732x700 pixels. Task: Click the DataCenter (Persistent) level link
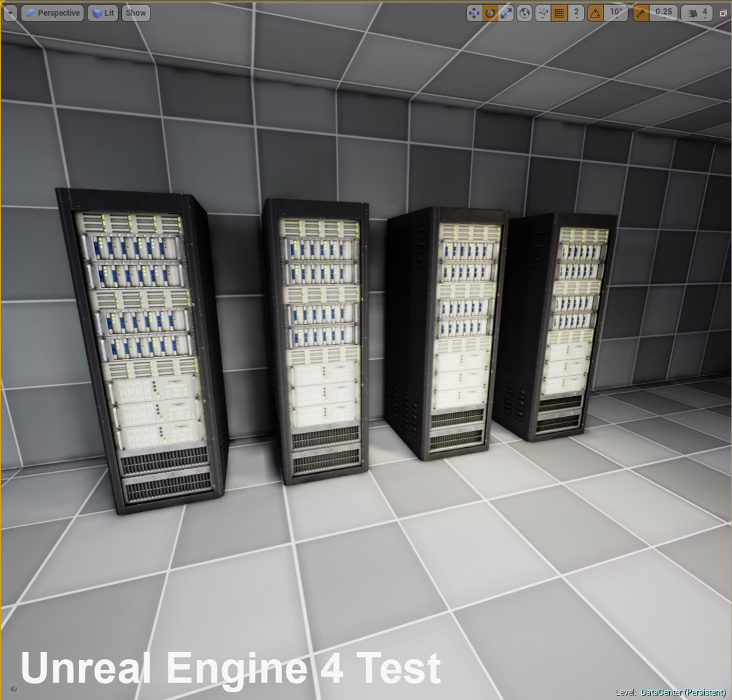[x=683, y=692]
